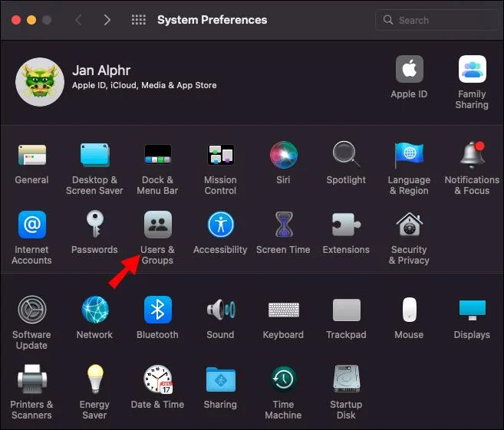This screenshot has width=504, height=430.
Task: Open Mission Control settings
Action: tap(220, 156)
